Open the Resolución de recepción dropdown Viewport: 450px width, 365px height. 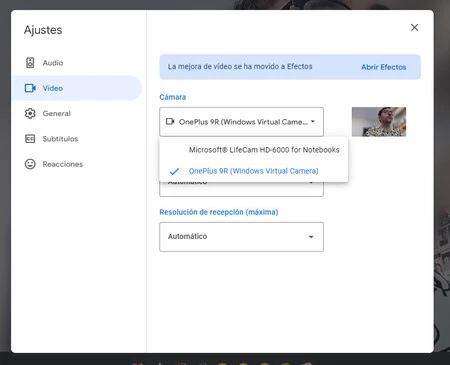click(x=241, y=237)
